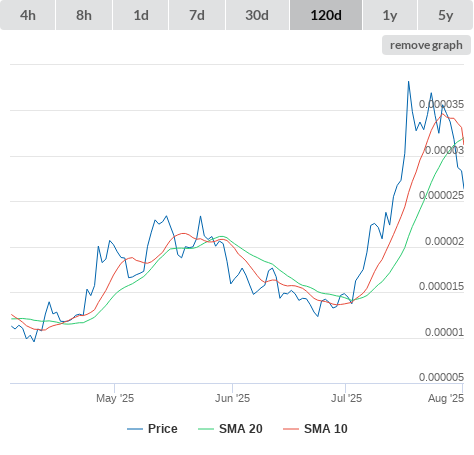Click the Aug '25 axis label
Image resolution: width=474 pixels, height=455 pixels.
click(x=446, y=398)
